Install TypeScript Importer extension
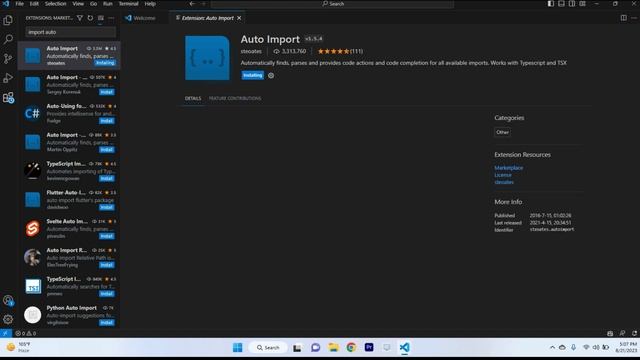The width and height of the screenshot is (640, 360). tap(107, 178)
